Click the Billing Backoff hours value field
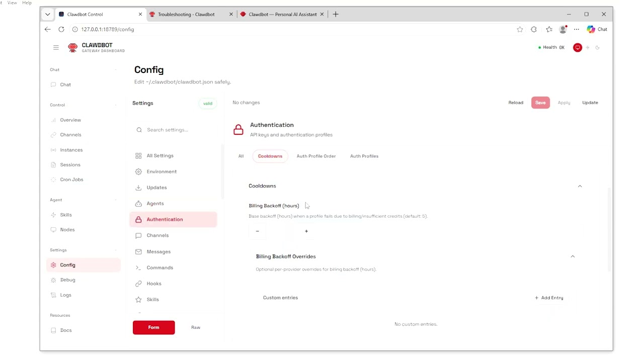This screenshot has width=644, height=362. click(282, 231)
